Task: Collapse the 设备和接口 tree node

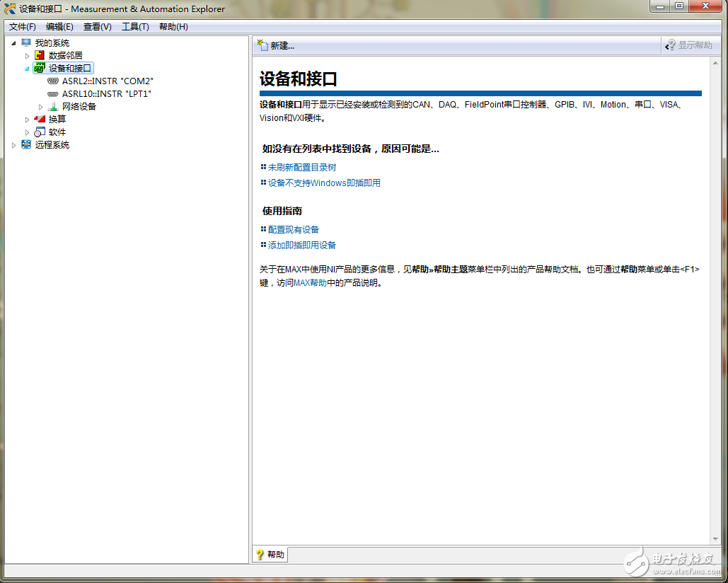Action: [27, 69]
